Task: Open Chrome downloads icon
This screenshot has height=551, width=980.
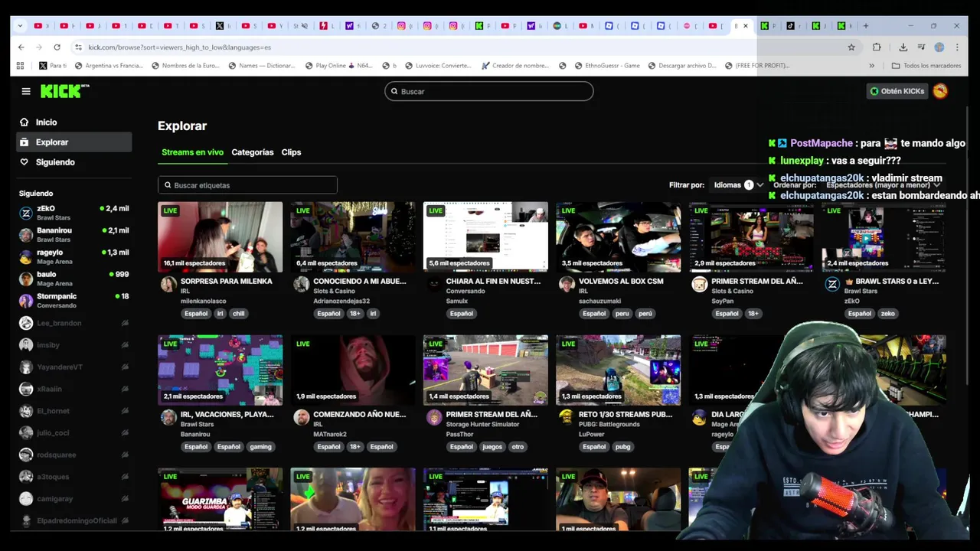Action: click(x=903, y=47)
